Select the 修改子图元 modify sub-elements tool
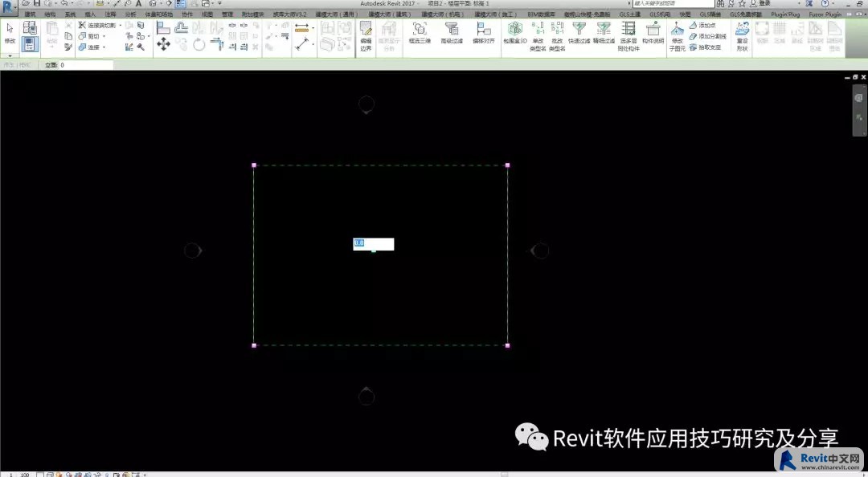Image resolution: width=868 pixels, height=477 pixels. coord(677,36)
